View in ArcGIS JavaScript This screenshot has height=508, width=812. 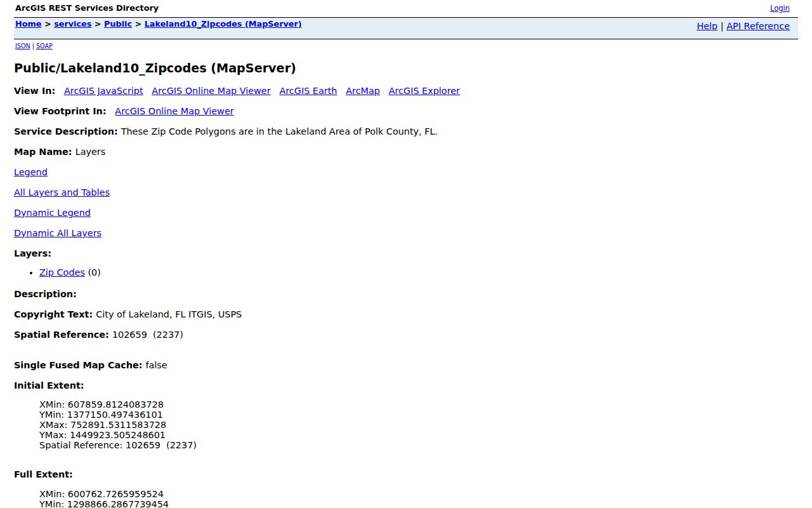pyautogui.click(x=103, y=91)
